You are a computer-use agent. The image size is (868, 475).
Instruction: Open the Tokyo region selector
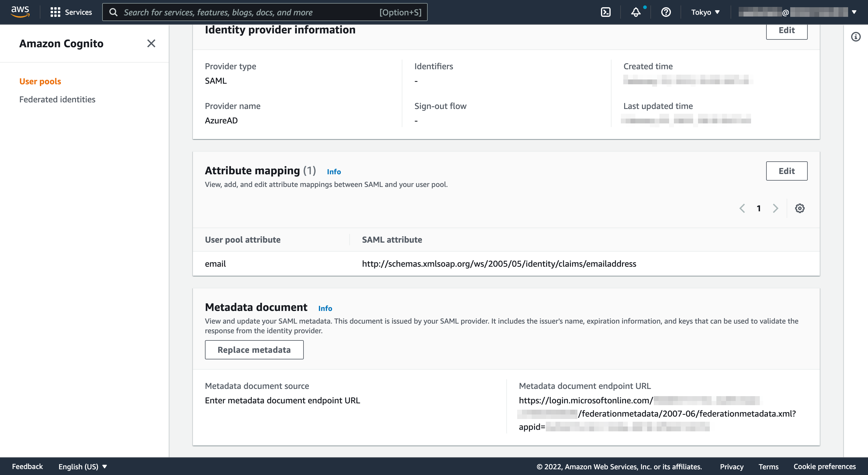pos(705,12)
